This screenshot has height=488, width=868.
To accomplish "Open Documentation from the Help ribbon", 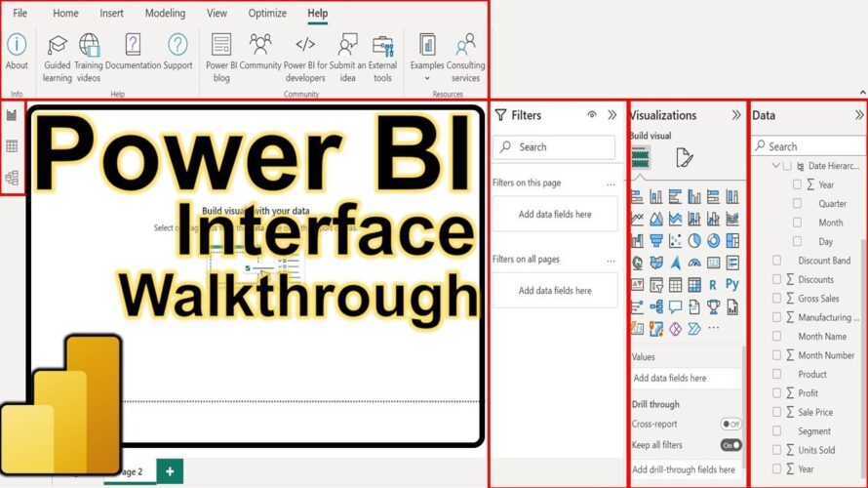I will coord(133,52).
